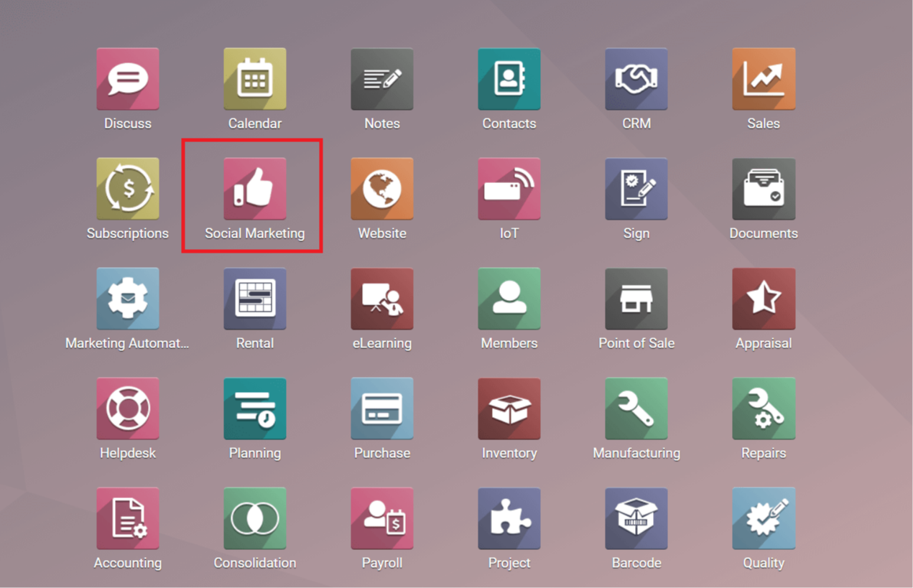Launch the Website globe icon

(x=382, y=189)
